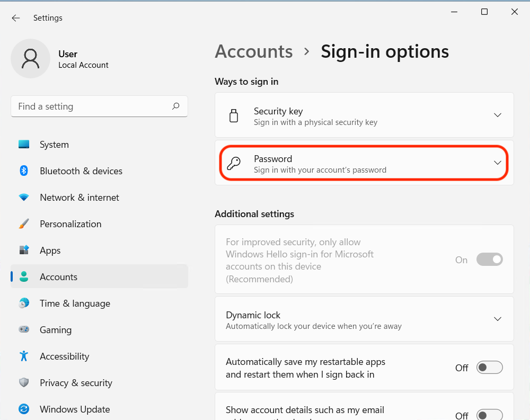Click the back arrow in Settings header
This screenshot has height=420, width=530.
(x=16, y=18)
